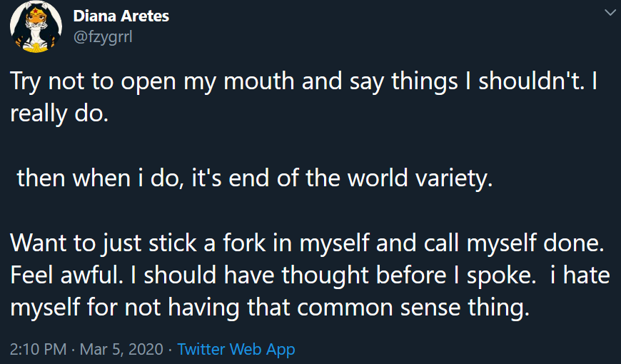
Task: Click the word "world" in the tweet
Action: [378, 178]
